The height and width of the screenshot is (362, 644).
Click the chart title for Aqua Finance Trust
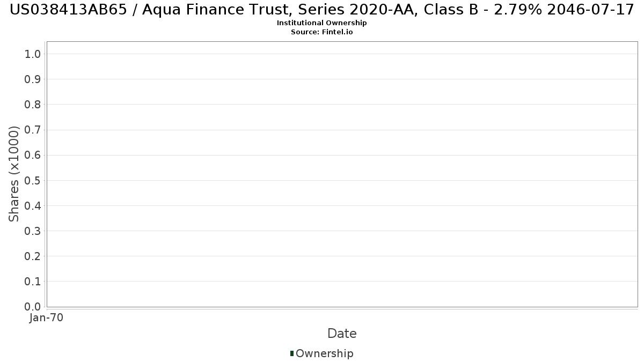(x=322, y=10)
